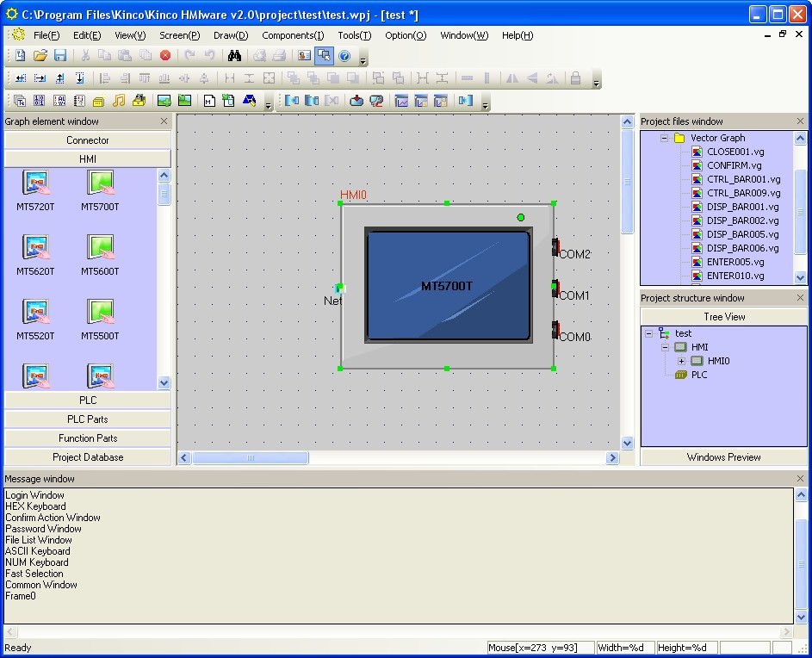Open the Tools menu
812x658 pixels.
pos(355,35)
